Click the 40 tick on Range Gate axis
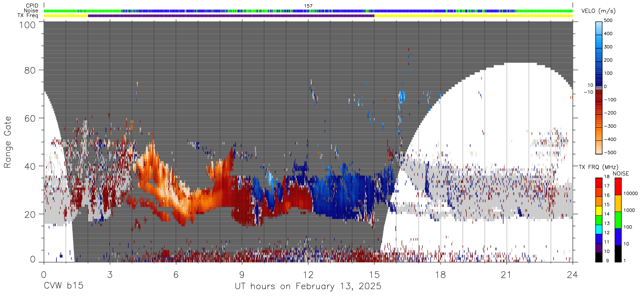 30,166
